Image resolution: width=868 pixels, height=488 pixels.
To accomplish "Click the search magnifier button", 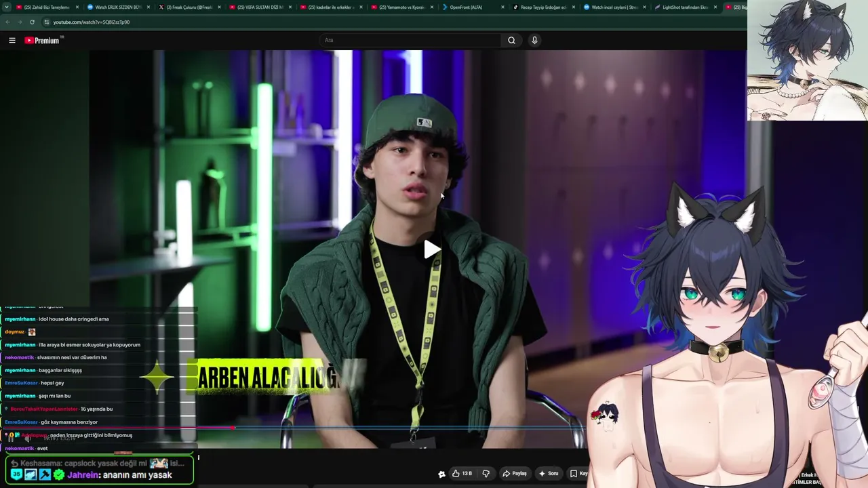I will pos(511,41).
